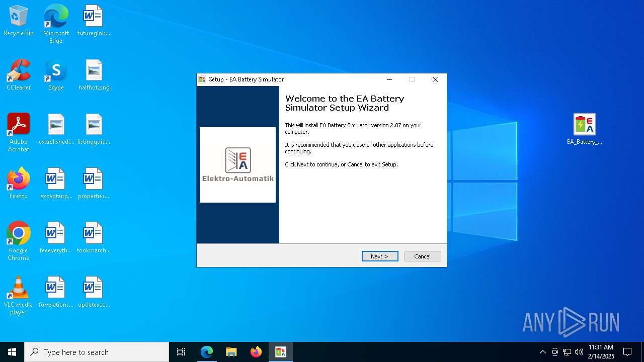Screen dimensions: 644x362
Task: Click the Elektro-Automatik logo image
Action: tap(238, 165)
